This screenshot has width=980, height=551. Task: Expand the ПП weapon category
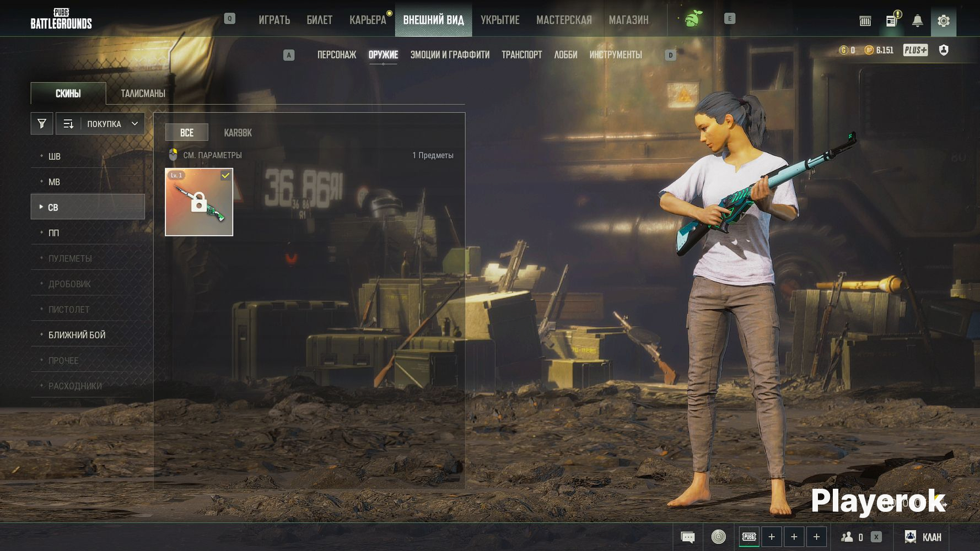tap(88, 233)
